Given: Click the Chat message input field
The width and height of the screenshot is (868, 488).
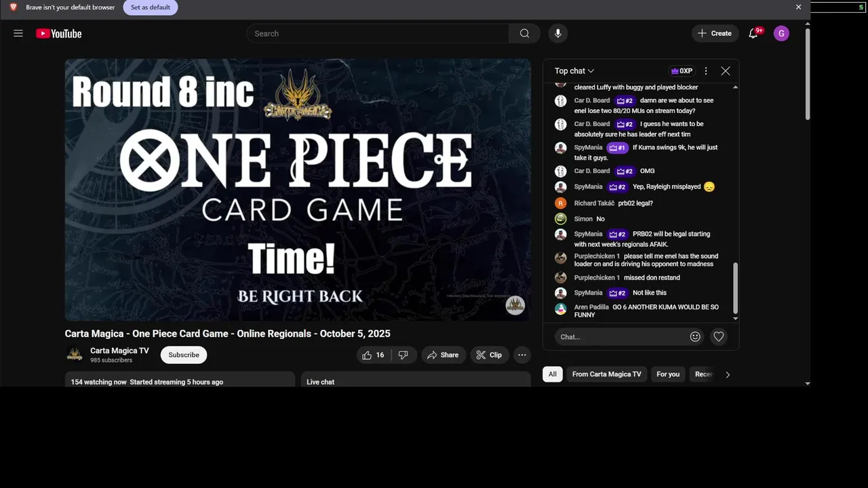Looking at the screenshot, I should 620,336.
